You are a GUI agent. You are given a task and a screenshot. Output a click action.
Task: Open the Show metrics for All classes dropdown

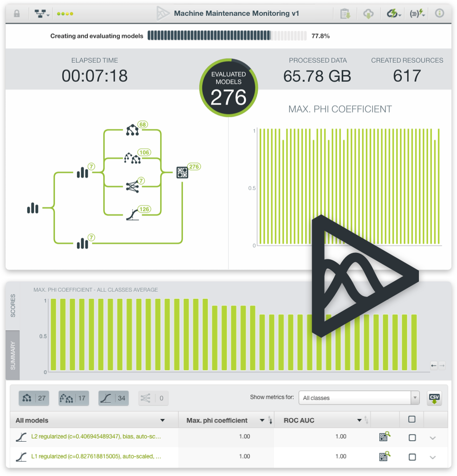pyautogui.click(x=359, y=398)
